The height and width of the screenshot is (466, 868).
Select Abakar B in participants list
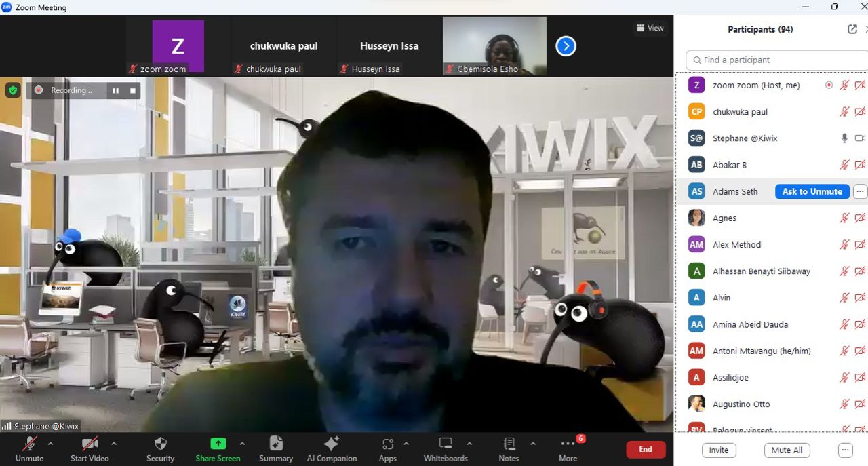[x=772, y=165]
